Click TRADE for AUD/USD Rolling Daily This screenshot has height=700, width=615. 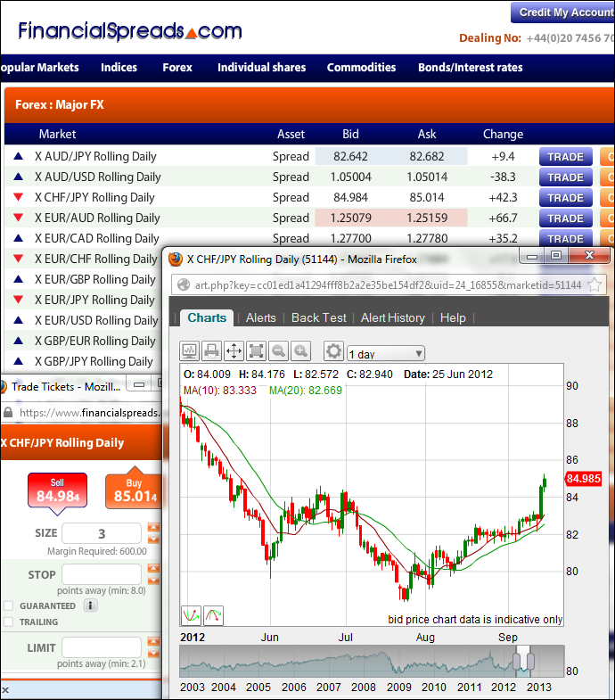click(565, 177)
